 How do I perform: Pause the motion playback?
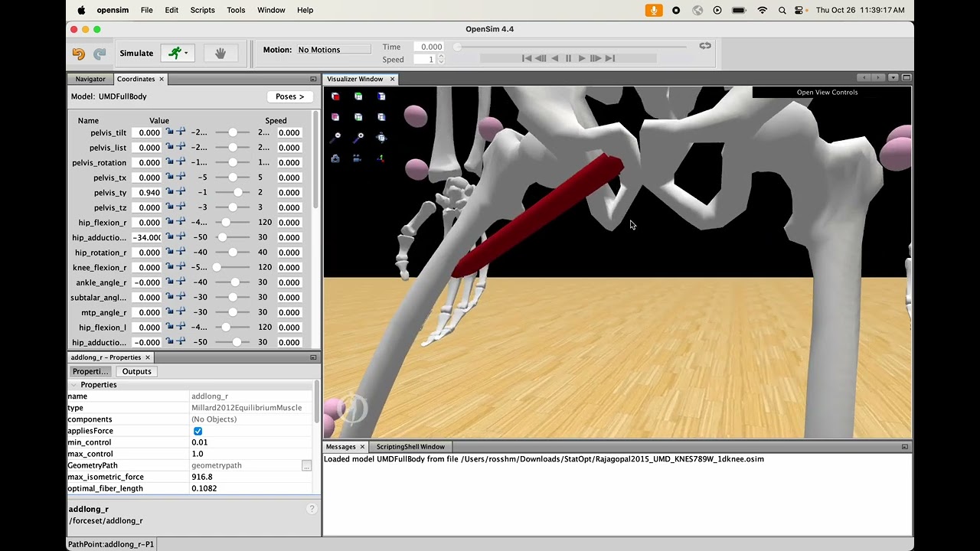(568, 58)
